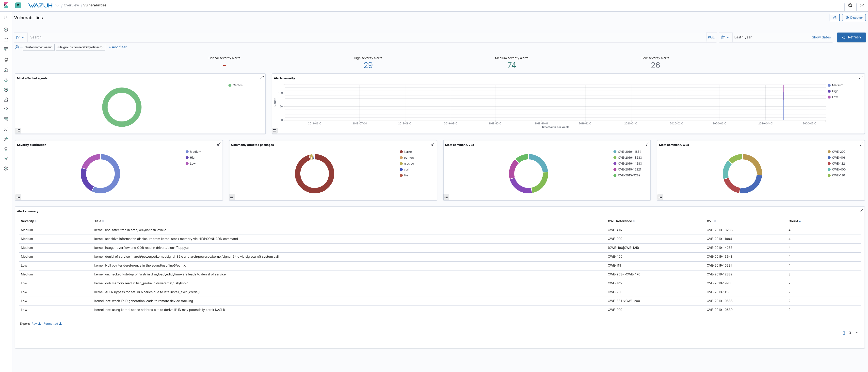Image resolution: width=868 pixels, height=372 pixels.
Task: Open Wazuh wolf icon in sidebar
Action: tap(6, 60)
